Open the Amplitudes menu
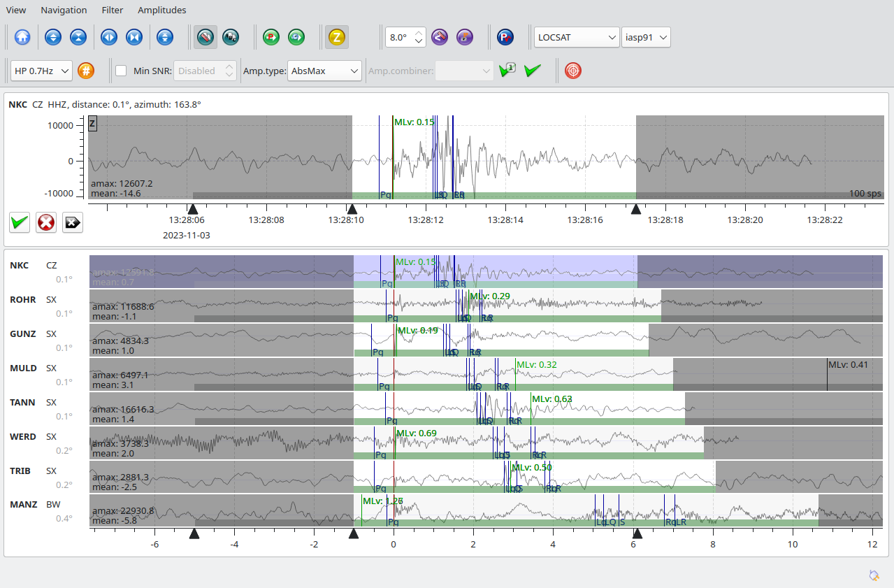The image size is (894, 588). click(x=161, y=10)
